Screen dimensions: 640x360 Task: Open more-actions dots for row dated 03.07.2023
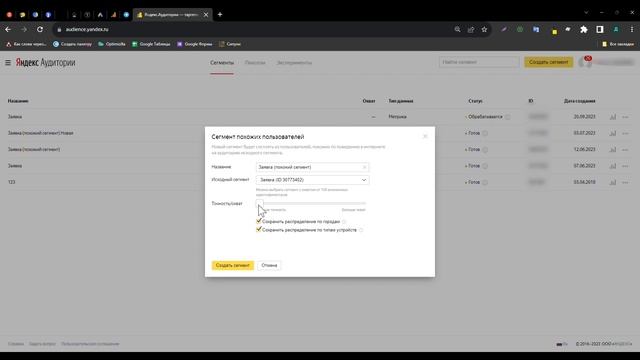pos(625,133)
